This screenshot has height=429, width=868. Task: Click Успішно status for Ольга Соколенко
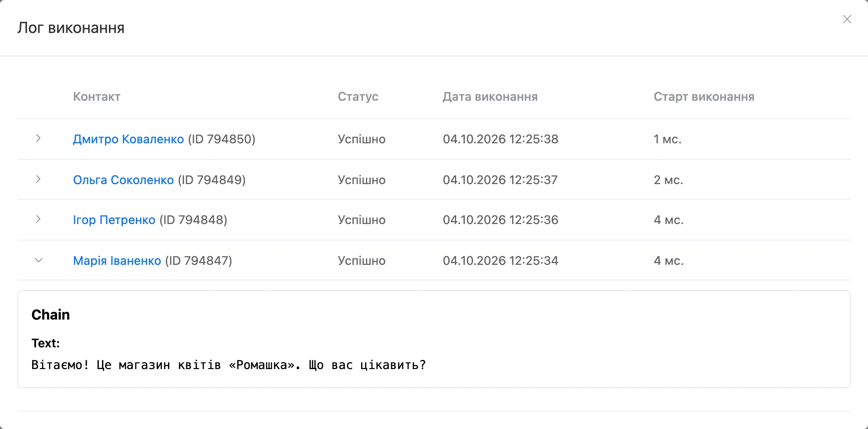click(362, 180)
